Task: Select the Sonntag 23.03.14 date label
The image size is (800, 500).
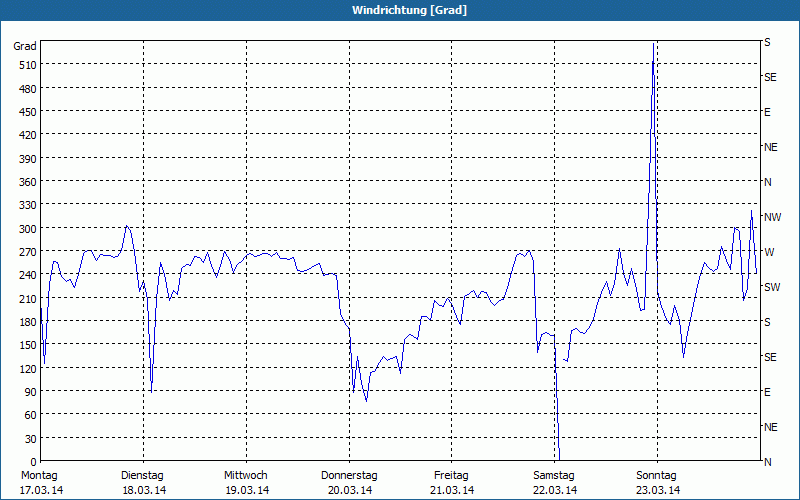Action: [x=657, y=483]
